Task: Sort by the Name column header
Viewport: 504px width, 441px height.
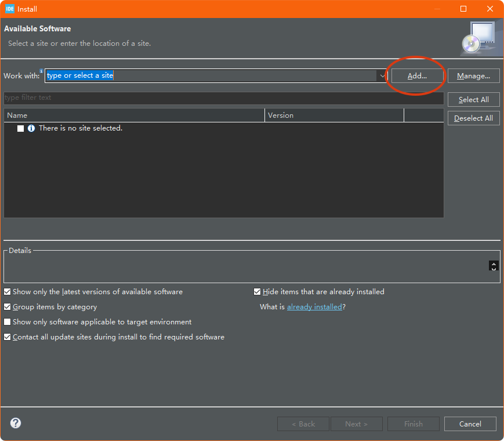Action: tap(134, 115)
